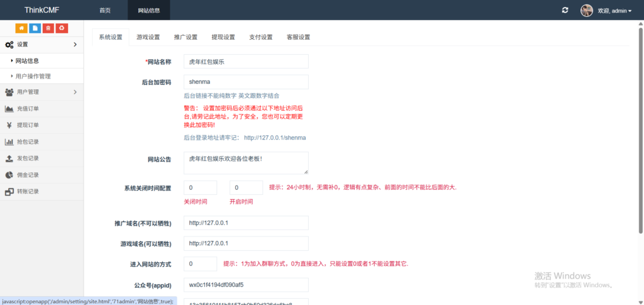Open 抢包记录 in the sidebar
This screenshot has width=644, height=305.
point(28,141)
